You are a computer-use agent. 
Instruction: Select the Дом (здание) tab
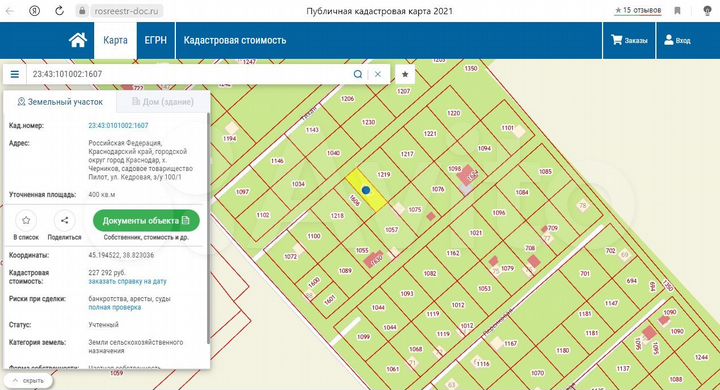click(163, 102)
